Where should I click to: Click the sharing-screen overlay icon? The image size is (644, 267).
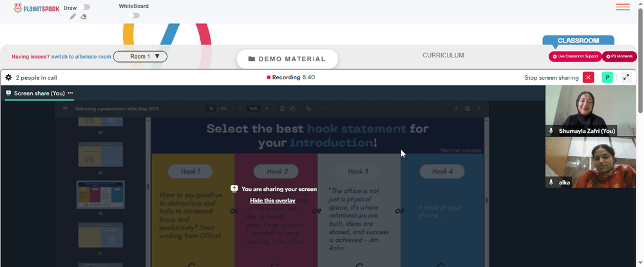[x=234, y=189]
